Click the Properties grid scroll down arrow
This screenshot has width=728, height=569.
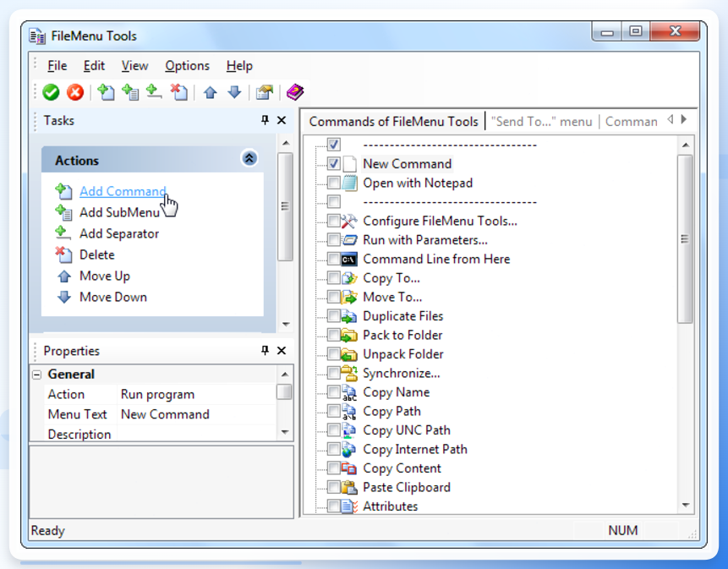(x=285, y=432)
